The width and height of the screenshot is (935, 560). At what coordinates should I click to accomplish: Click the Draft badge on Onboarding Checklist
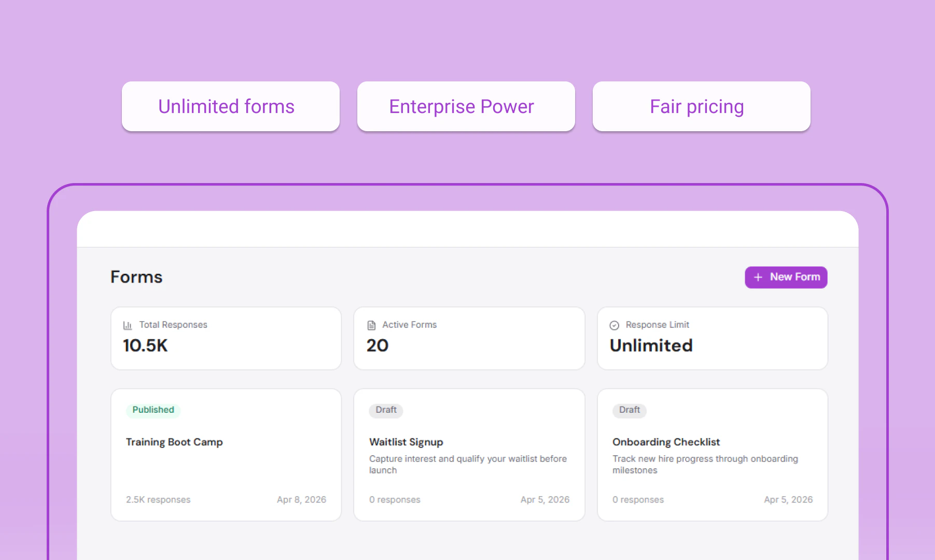[629, 411]
